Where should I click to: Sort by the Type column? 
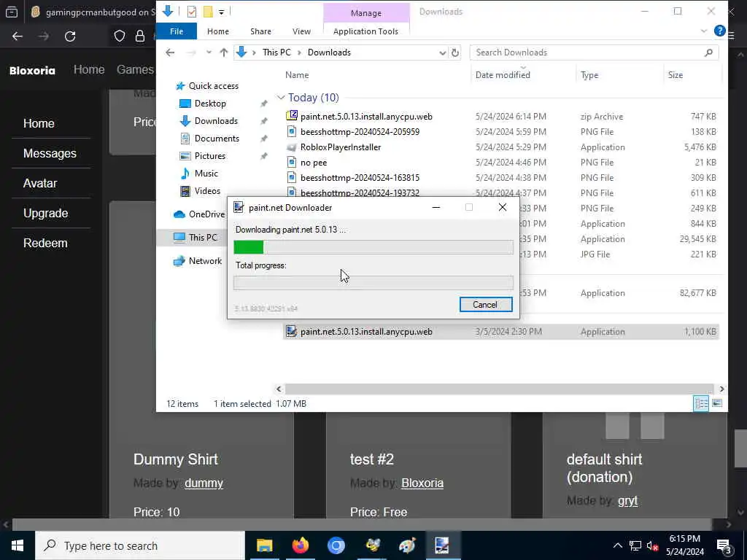[x=589, y=75]
